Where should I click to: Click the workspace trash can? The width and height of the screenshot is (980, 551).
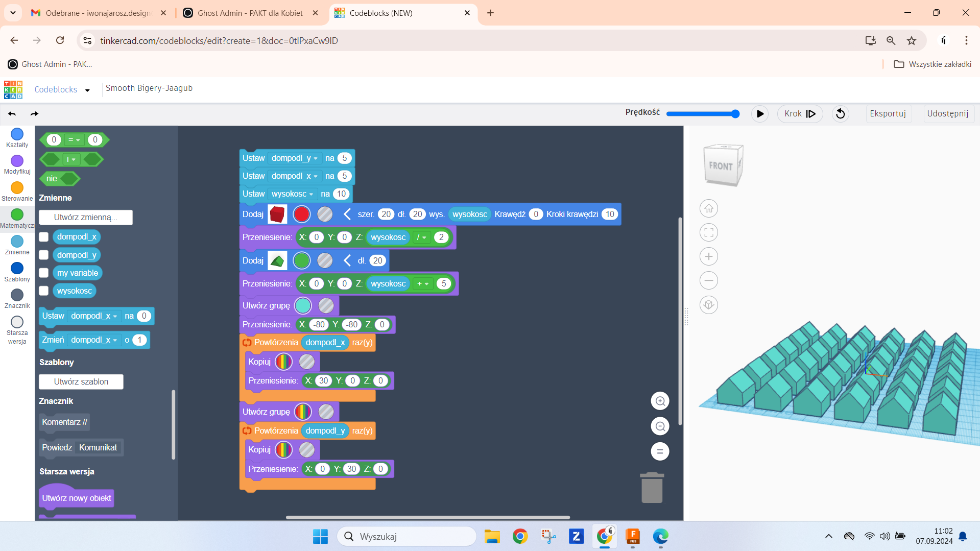click(652, 488)
